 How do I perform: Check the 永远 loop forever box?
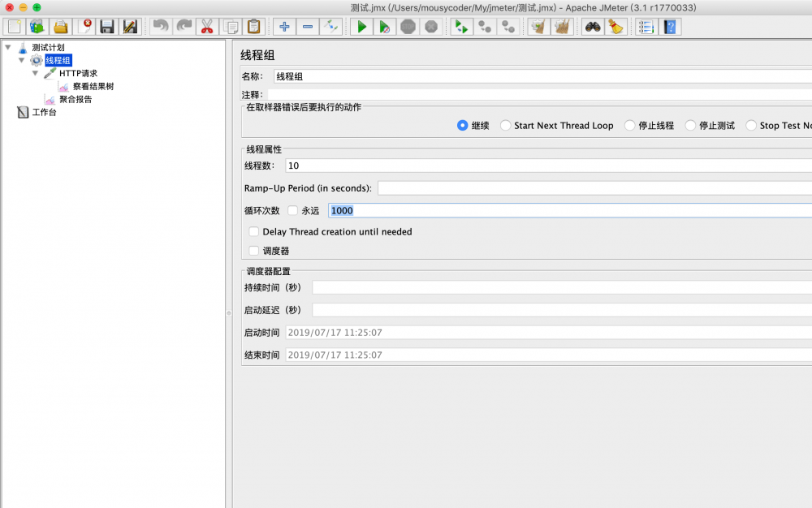[292, 210]
